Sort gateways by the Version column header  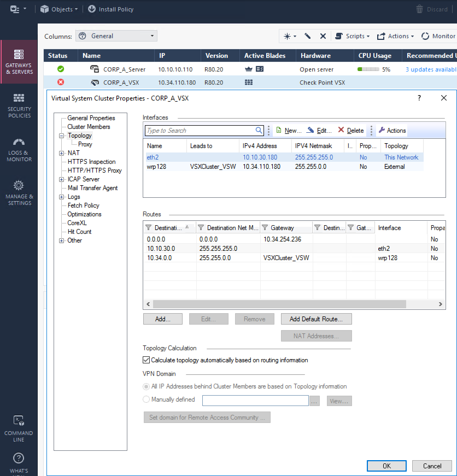[220, 56]
